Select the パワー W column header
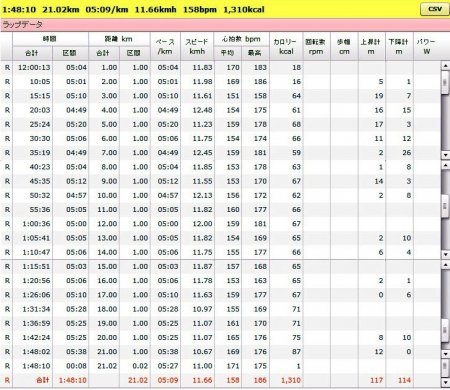The height and width of the screenshot is (390, 450). 427,47
